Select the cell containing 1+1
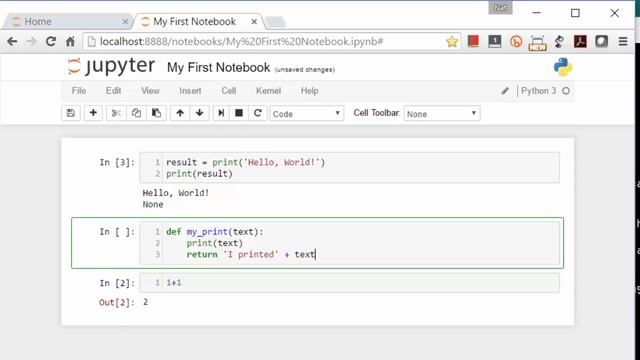The width and height of the screenshot is (640, 360). coord(349,283)
